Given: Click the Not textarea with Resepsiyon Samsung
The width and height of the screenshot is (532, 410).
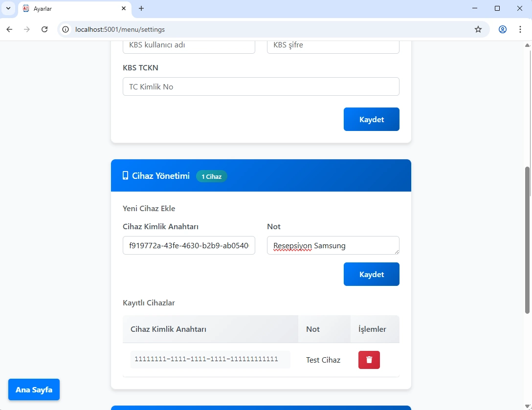Looking at the screenshot, I should click(332, 245).
